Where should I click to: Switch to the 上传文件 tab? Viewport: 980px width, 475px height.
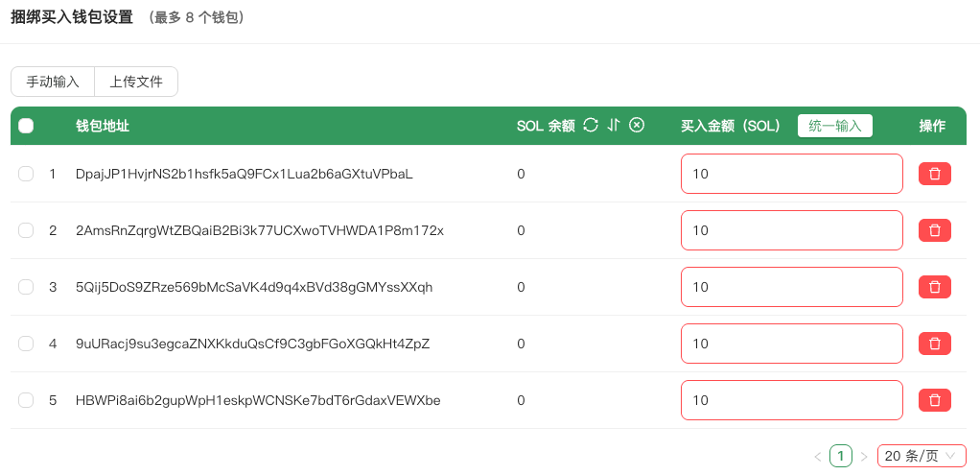point(136,82)
